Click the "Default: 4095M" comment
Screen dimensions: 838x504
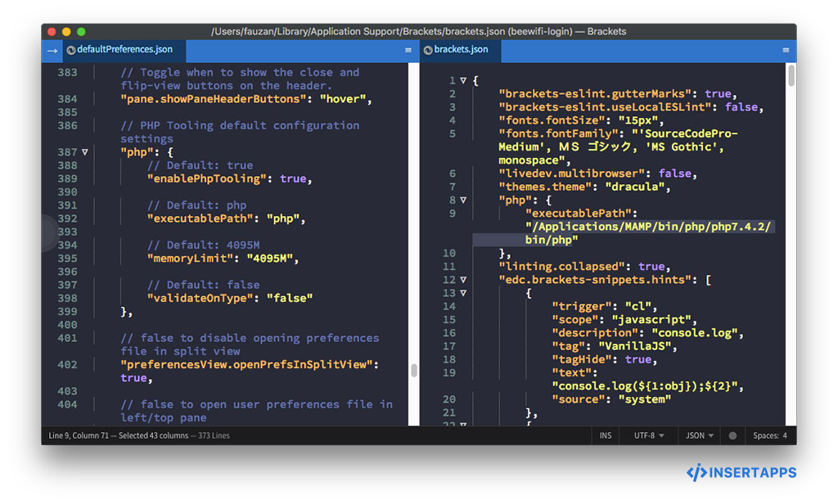[203, 245]
